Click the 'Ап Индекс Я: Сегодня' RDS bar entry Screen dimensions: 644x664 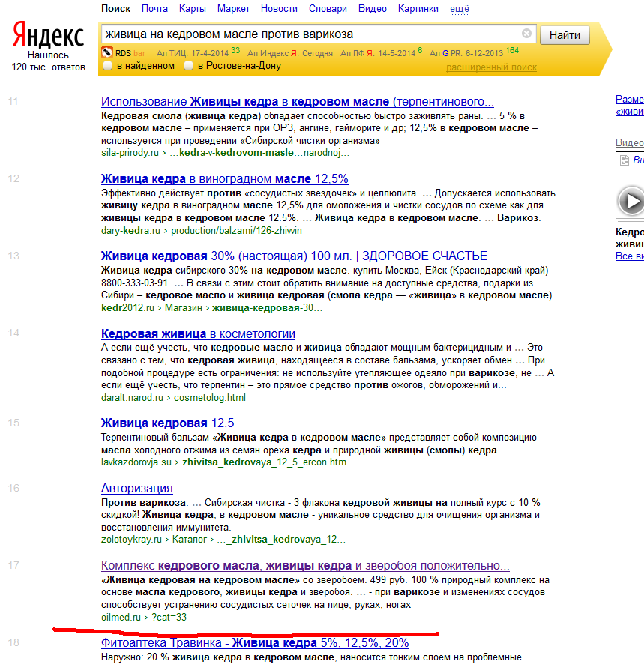(290, 53)
